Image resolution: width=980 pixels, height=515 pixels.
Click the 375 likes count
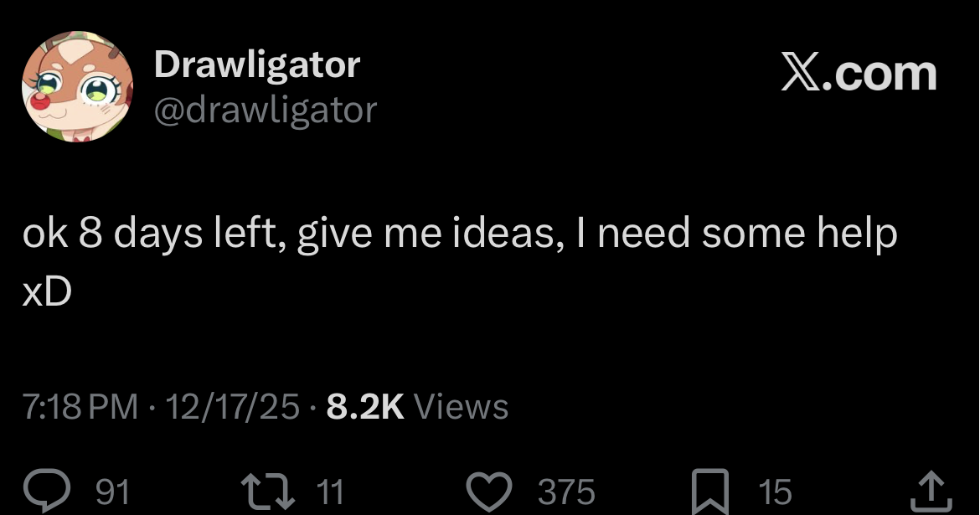566,491
